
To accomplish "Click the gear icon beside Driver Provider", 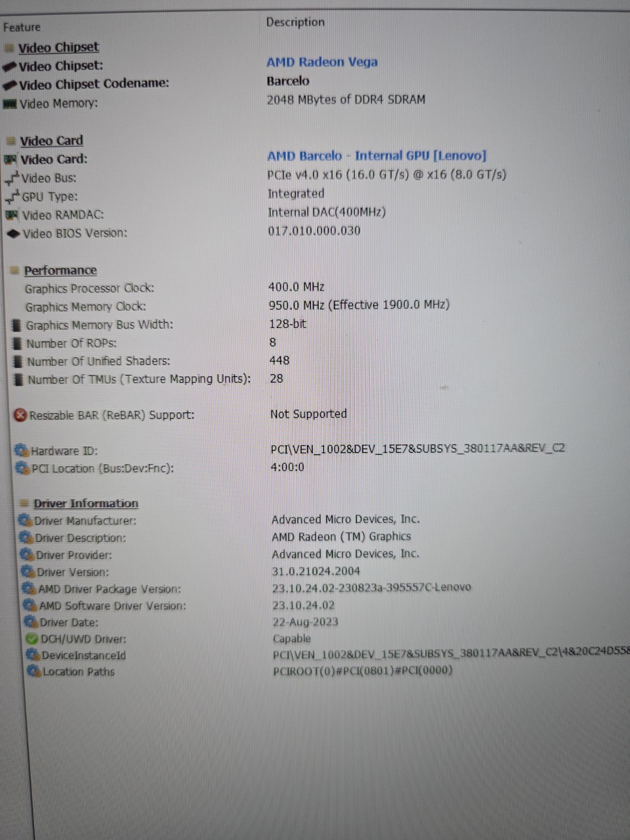I will (27, 554).
